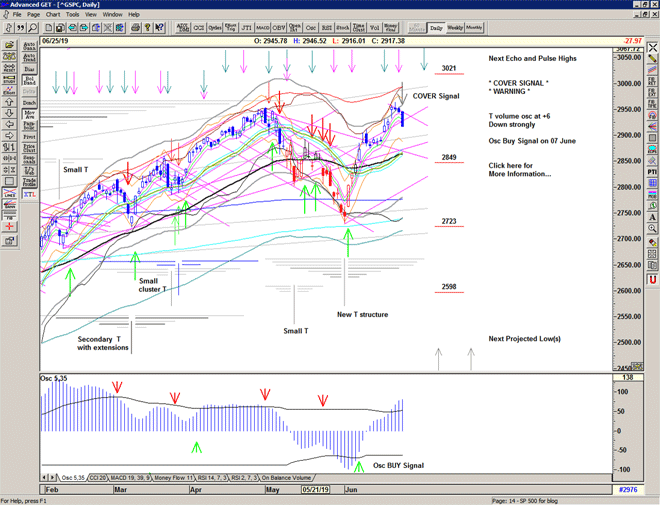Click the right arrow shift icon
The height and width of the screenshot is (505, 660).
(x=10, y=136)
